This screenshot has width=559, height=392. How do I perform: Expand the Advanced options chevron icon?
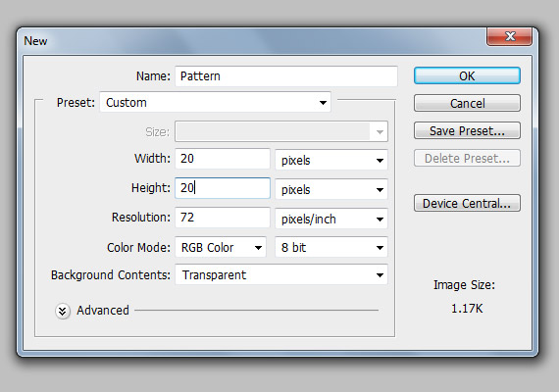[x=63, y=311]
